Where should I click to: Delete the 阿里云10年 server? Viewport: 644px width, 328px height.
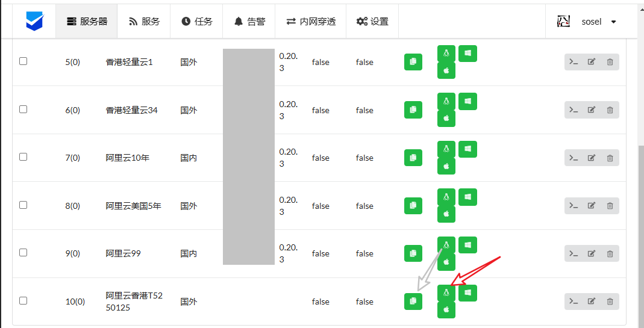[610, 158]
